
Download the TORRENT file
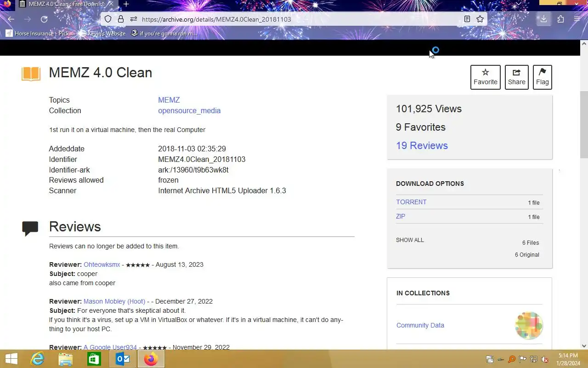[411, 202]
